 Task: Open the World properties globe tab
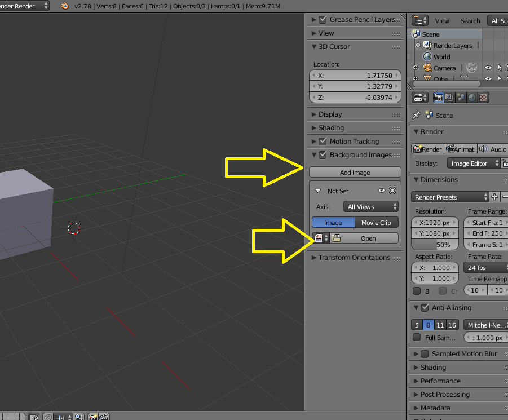pos(472,98)
